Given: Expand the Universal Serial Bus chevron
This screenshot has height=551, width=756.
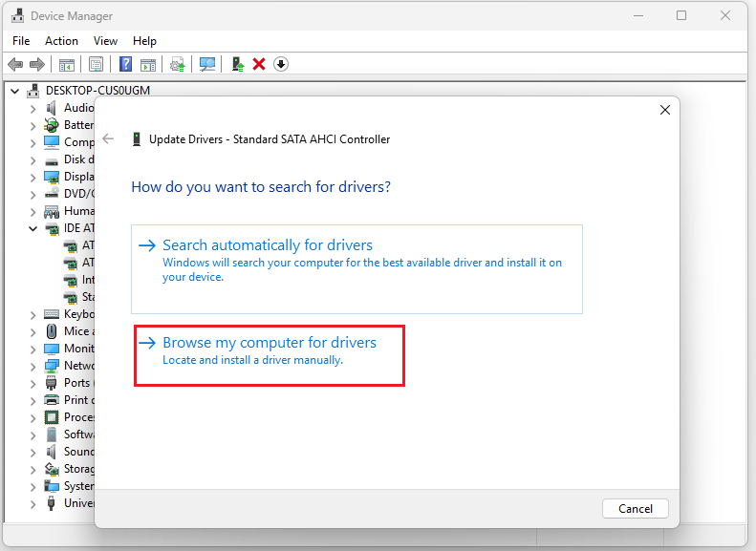Looking at the screenshot, I should click(x=32, y=504).
